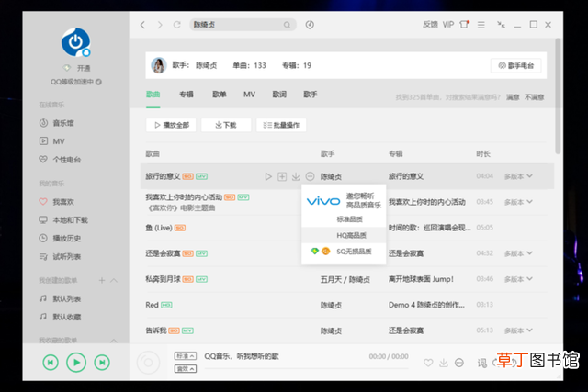Click the magnifier icon in search box
Screen dimensions: 588x392
287,25
